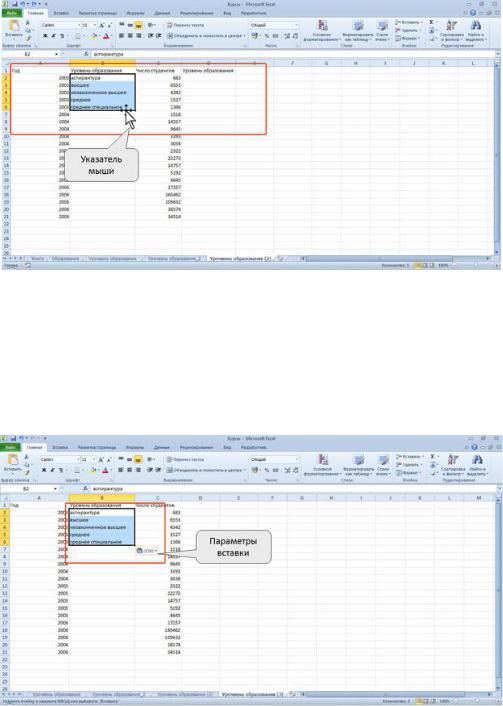Click Bold icon in upper Excel window ribbon
This screenshot has width=503, height=706.
(45, 36)
